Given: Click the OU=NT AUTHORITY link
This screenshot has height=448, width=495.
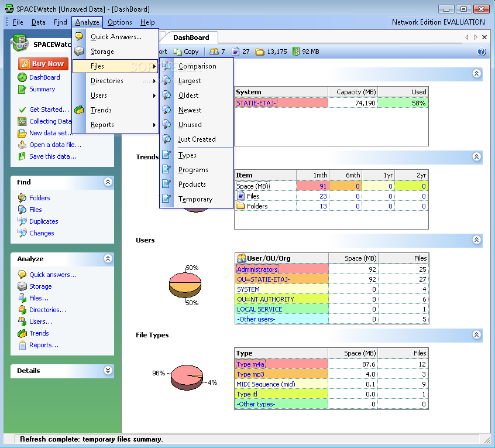Looking at the screenshot, I should 266,299.
